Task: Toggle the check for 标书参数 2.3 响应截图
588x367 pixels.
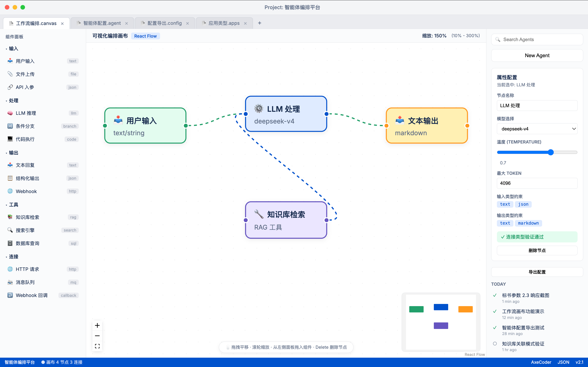Action: (x=495, y=295)
